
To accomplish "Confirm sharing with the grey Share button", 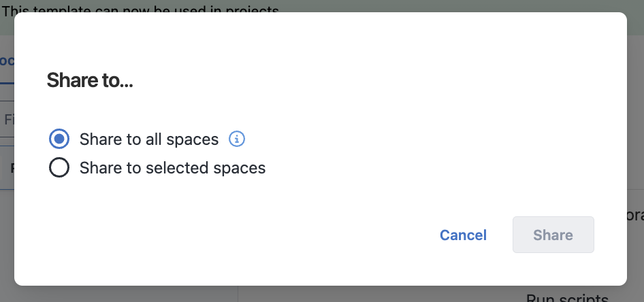I will tap(553, 235).
